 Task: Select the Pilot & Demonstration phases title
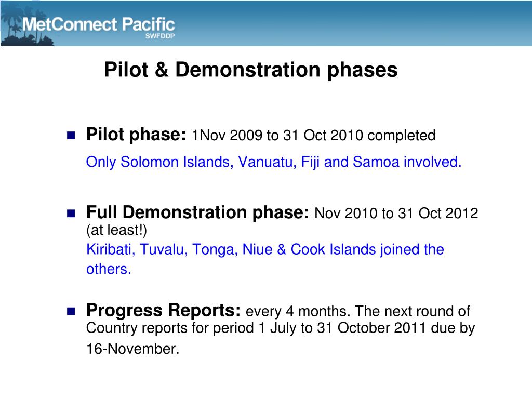pos(251,70)
